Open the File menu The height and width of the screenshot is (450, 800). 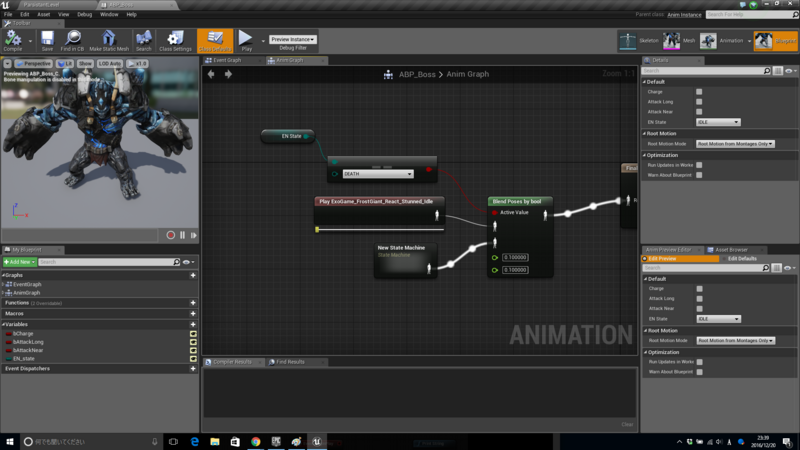click(8, 14)
